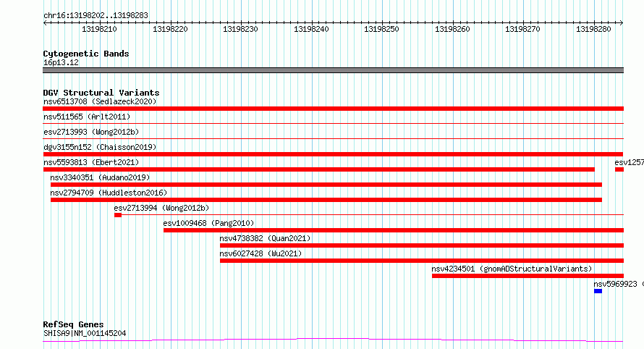Click the nsv6513708 (Sedlazeck2020) variant label
Image resolution: width=644 pixels, height=349 pixels.
(x=100, y=101)
